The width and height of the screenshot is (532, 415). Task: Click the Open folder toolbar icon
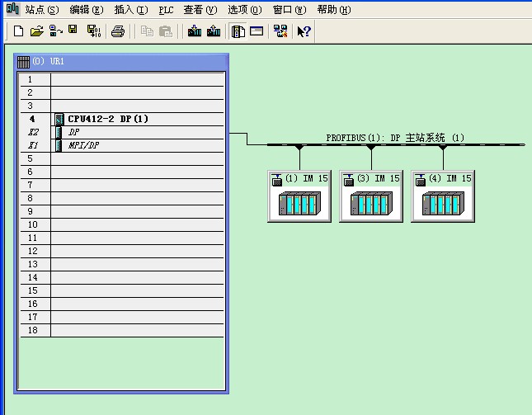[x=36, y=31]
